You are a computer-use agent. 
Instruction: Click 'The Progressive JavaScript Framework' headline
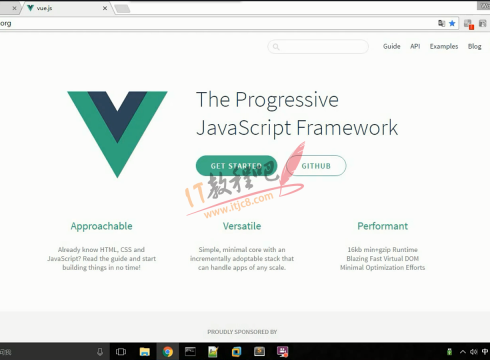(x=297, y=114)
